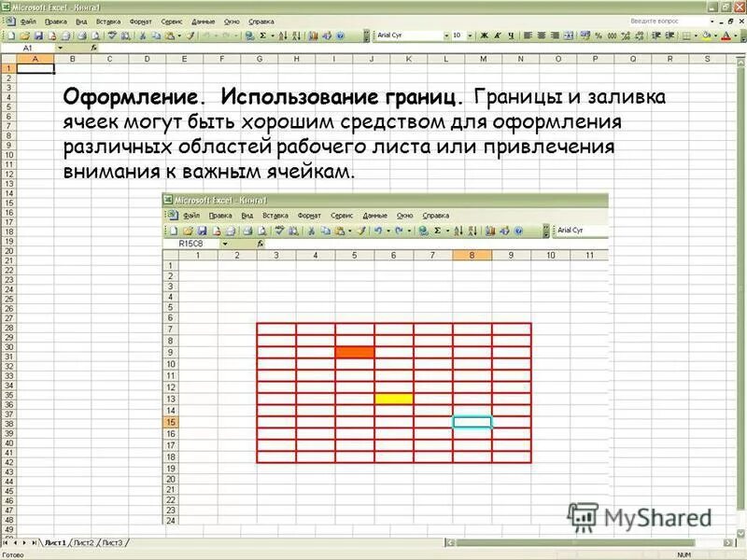Click the Spelling check icon
Image resolution: width=747 pixels, height=560 pixels.
coord(112,37)
